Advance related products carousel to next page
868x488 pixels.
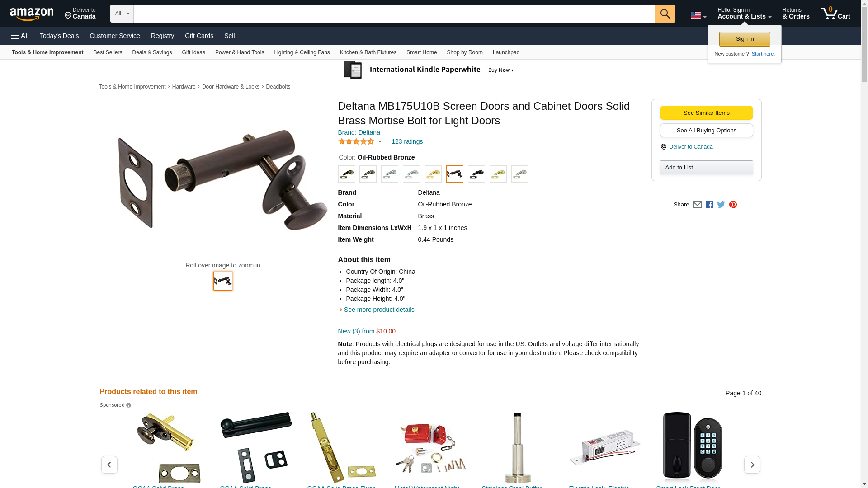point(752,465)
